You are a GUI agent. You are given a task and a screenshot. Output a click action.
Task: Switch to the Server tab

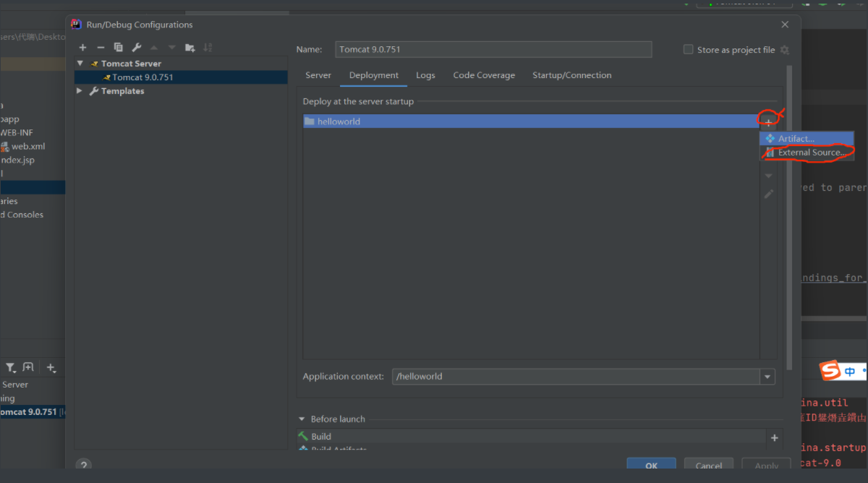click(x=318, y=75)
